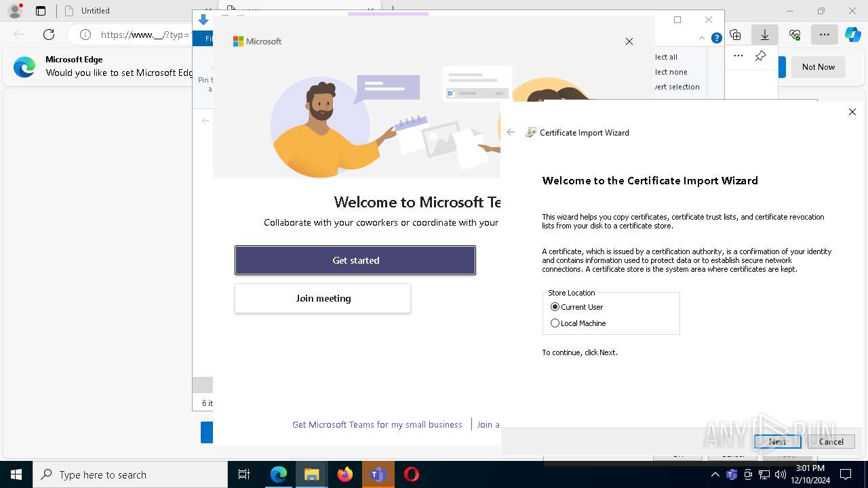Open Microsoft Teams from taskbar
This screenshot has height=488, width=868.
pyautogui.click(x=378, y=474)
